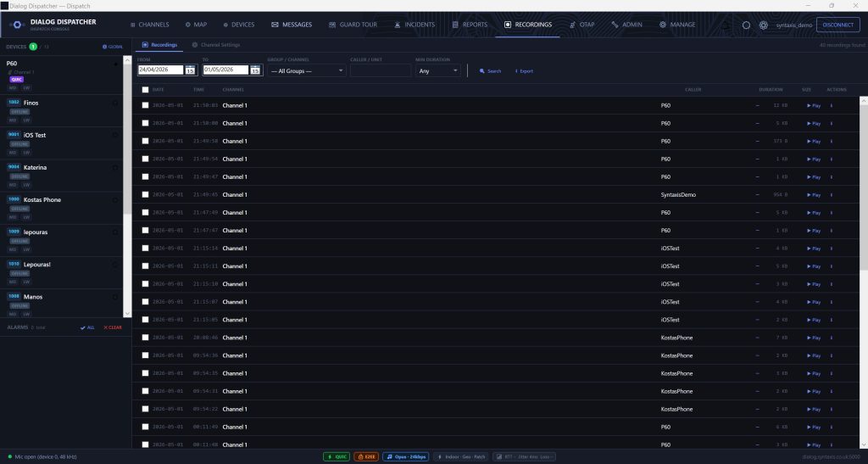The height and width of the screenshot is (464, 868).
Task: Play the 21:50:03 Channel 1 recording
Action: tap(814, 106)
